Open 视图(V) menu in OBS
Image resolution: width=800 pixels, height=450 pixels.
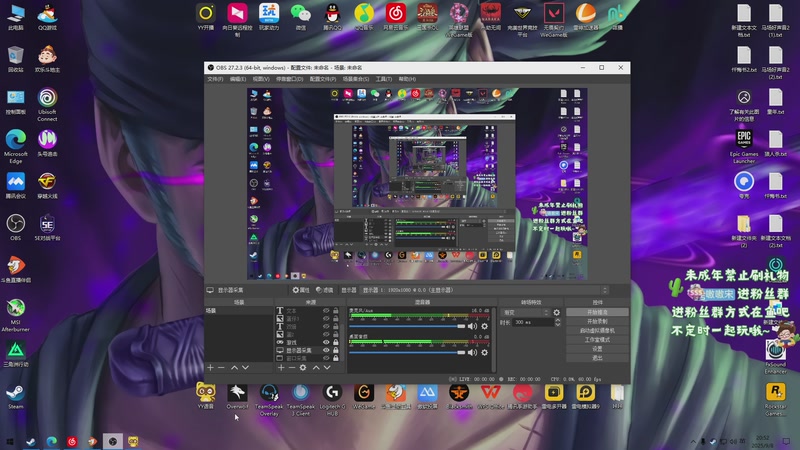click(261, 79)
